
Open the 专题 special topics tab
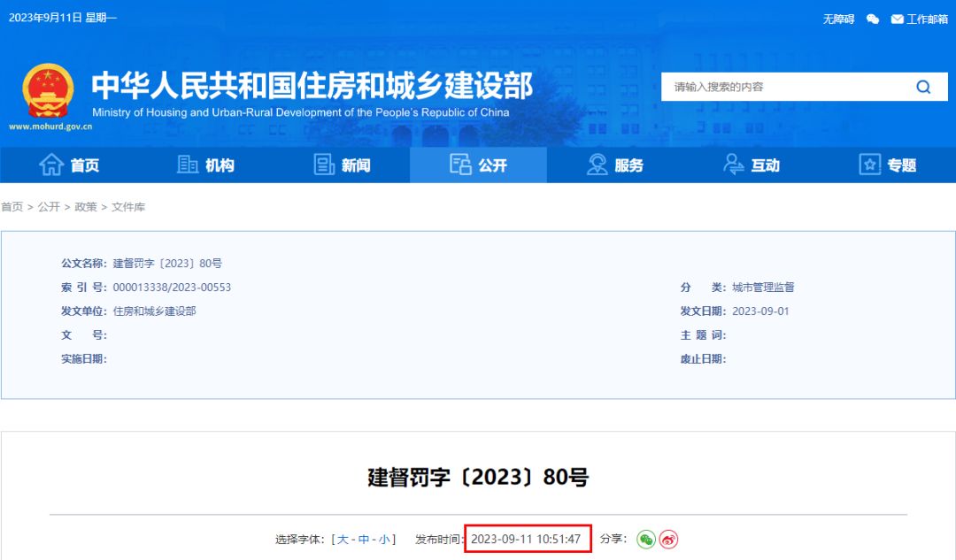[x=887, y=165]
